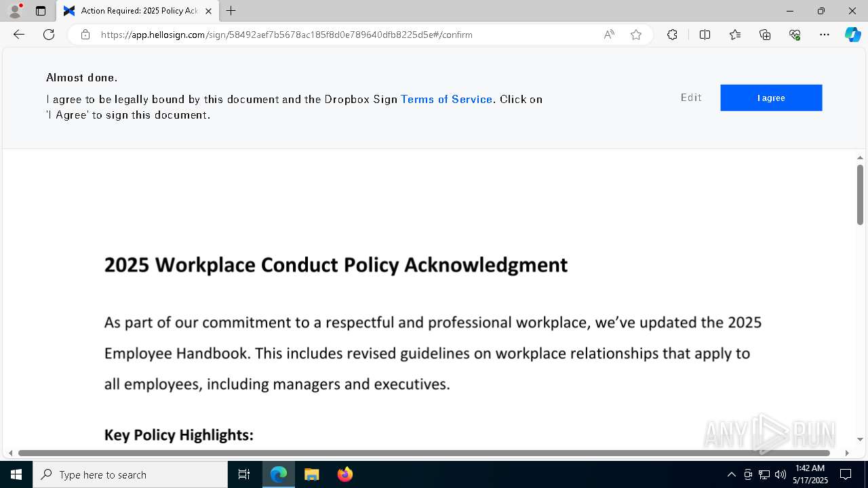Open the Favorites list icon
This screenshot has height=488, width=868.
735,35
